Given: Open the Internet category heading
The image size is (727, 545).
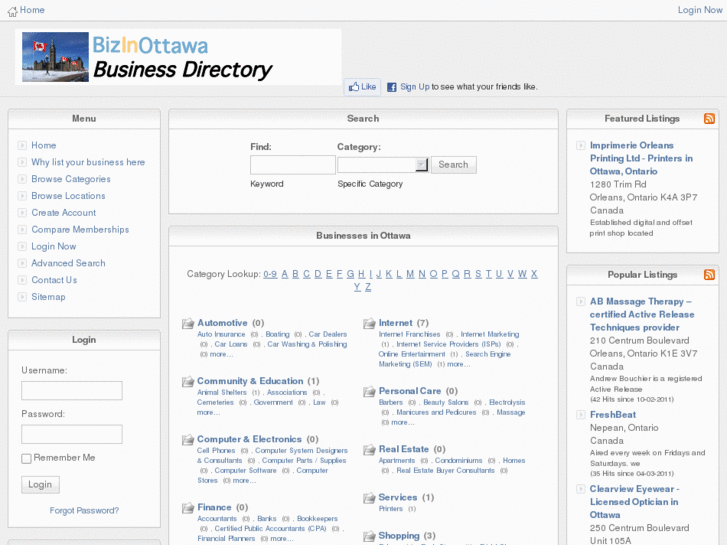Looking at the screenshot, I should click(x=395, y=323).
